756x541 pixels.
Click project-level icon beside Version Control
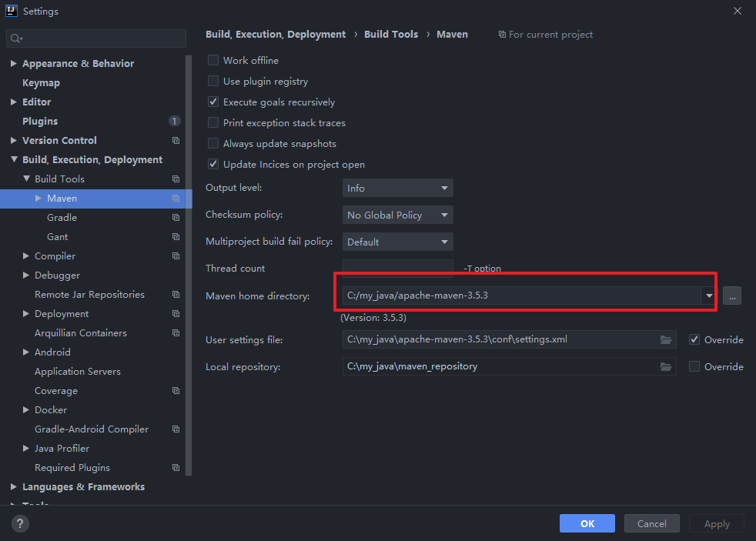pos(176,141)
